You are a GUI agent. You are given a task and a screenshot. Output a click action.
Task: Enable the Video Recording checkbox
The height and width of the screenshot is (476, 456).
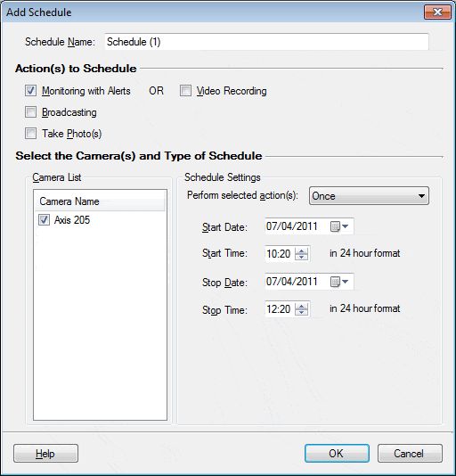185,90
